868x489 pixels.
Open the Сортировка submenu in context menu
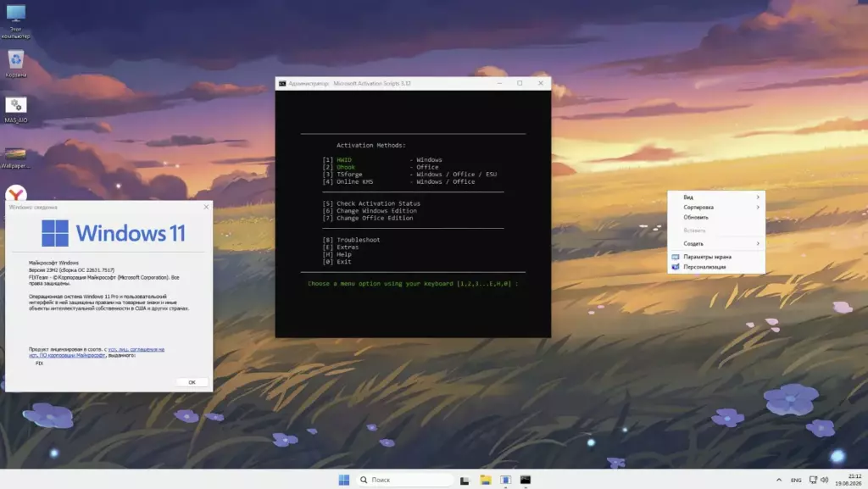coord(716,207)
